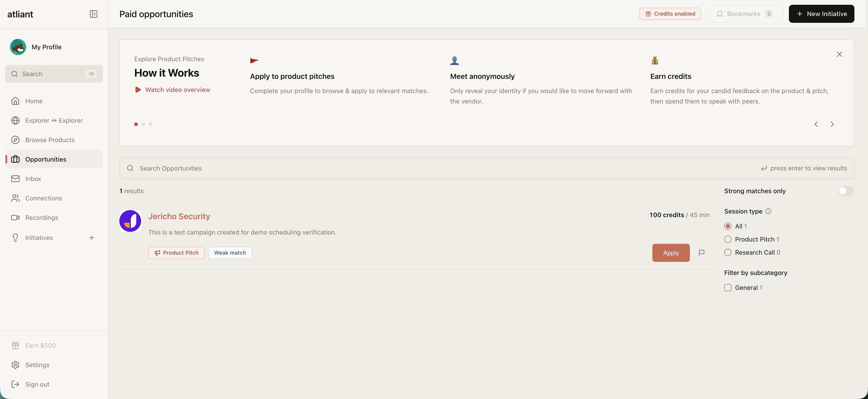Go to next carousel slide
Viewport: 868px width, 399px height.
pyautogui.click(x=832, y=124)
